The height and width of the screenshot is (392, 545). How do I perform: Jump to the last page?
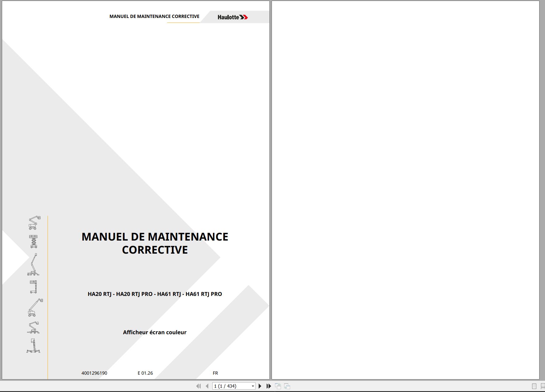point(269,386)
